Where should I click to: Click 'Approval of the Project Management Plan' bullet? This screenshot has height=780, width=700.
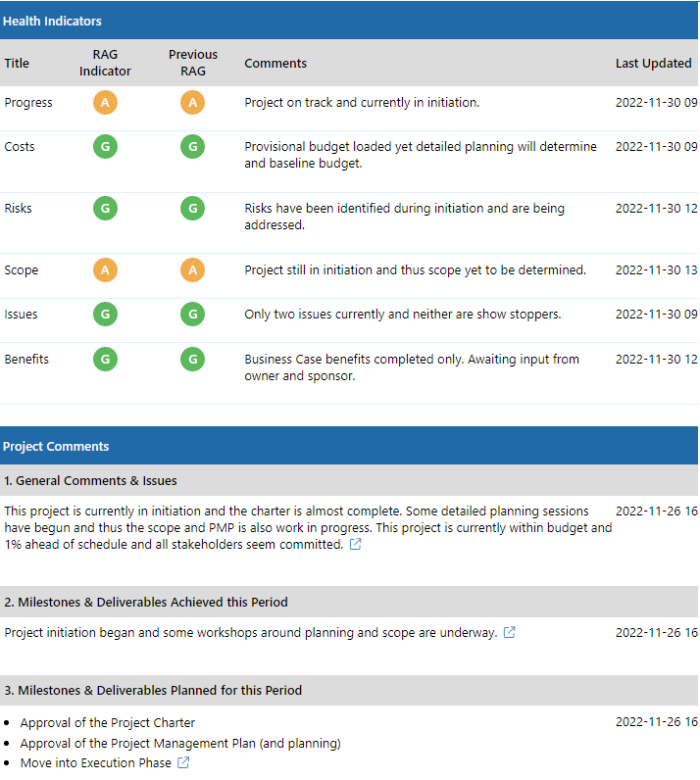tap(180, 743)
